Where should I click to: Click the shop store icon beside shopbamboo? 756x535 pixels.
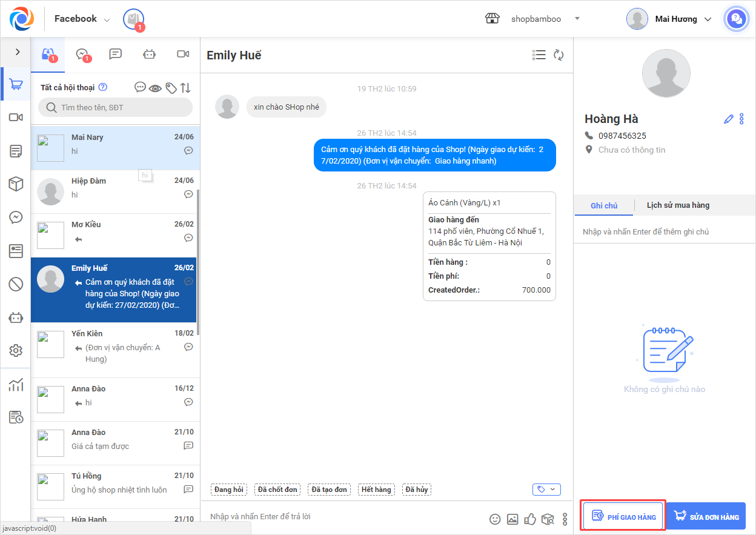pyautogui.click(x=492, y=19)
